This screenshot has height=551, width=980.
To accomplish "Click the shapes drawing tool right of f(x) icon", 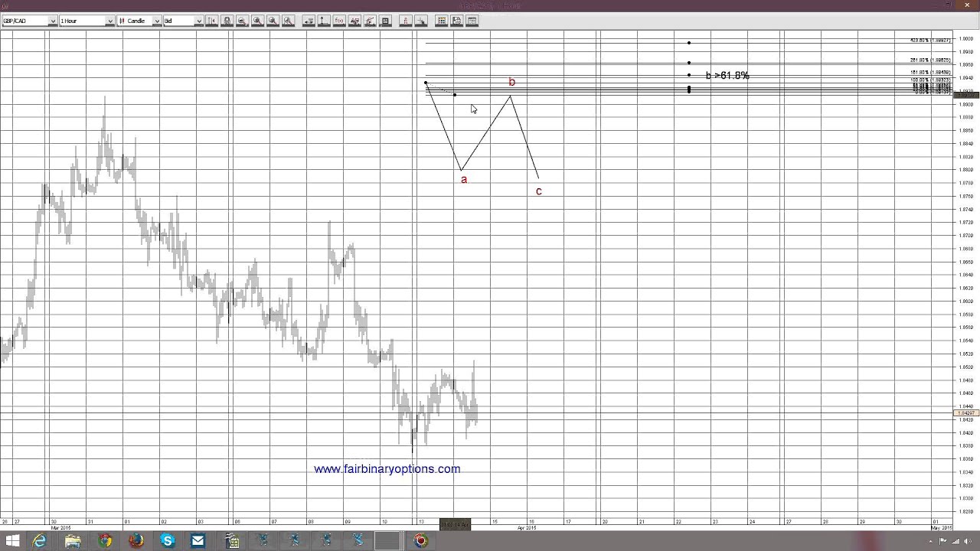I will point(354,21).
